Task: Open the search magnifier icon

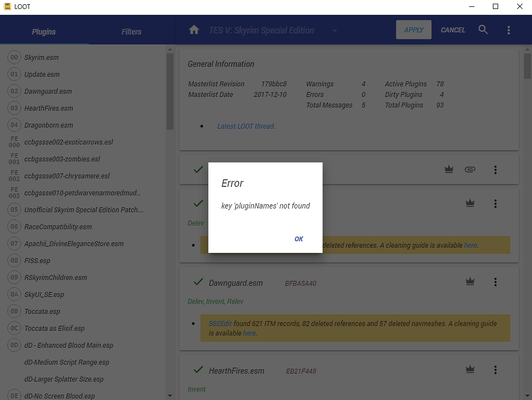Action: click(483, 30)
